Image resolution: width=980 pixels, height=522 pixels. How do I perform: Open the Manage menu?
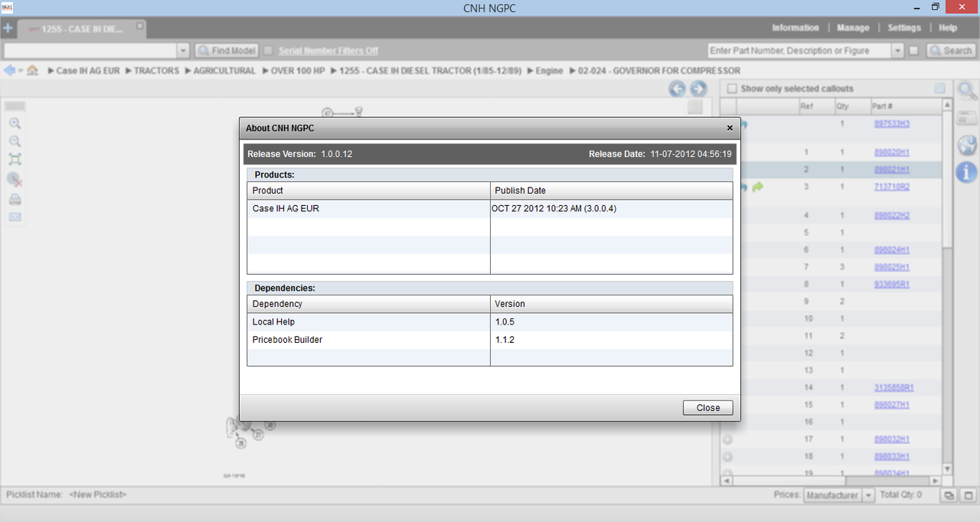click(x=853, y=28)
